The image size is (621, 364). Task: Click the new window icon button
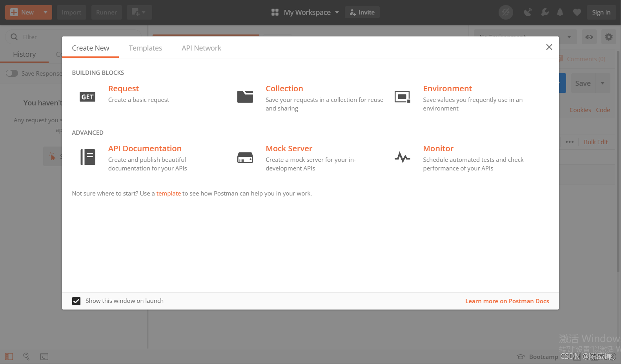pyautogui.click(x=139, y=13)
